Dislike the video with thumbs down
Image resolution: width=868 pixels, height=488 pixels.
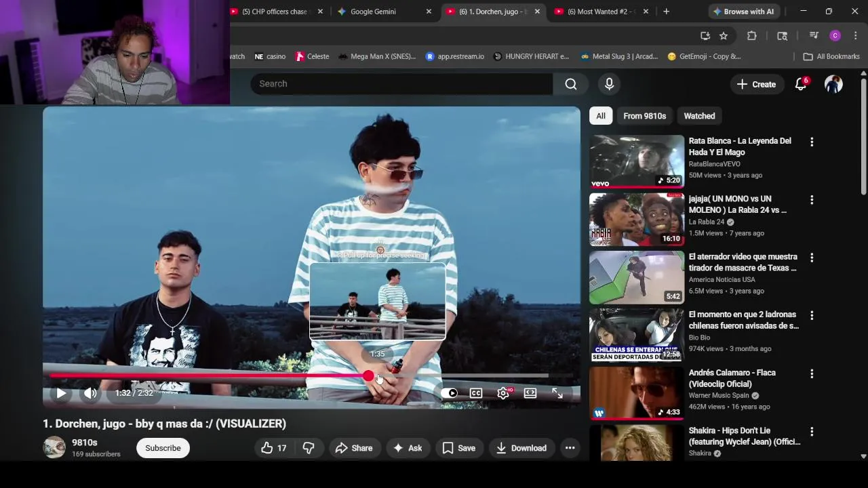coord(309,448)
